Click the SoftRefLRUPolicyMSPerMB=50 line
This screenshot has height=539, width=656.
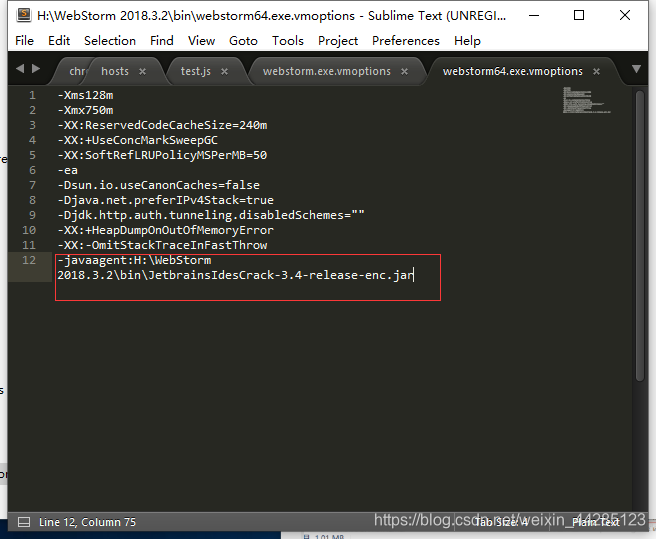pyautogui.click(x=162, y=156)
